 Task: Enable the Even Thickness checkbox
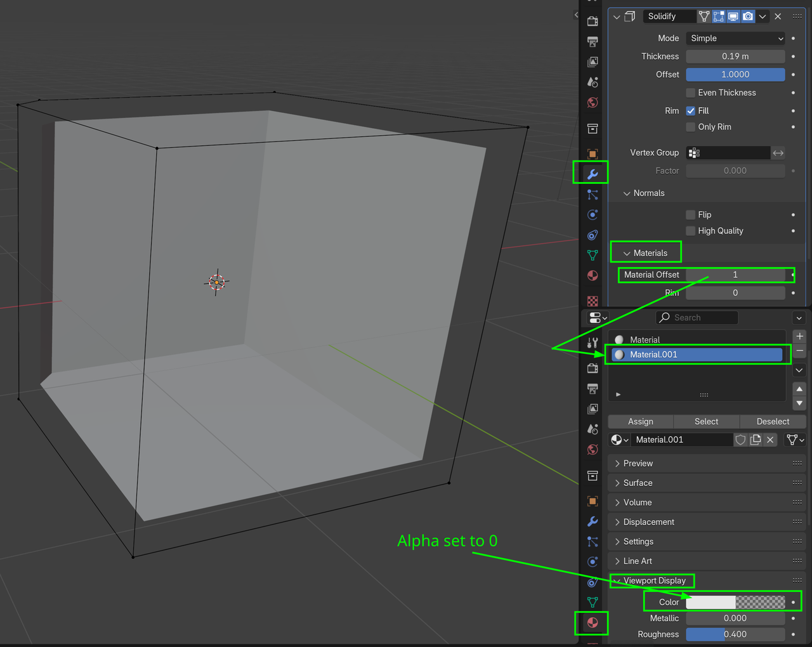pyautogui.click(x=691, y=93)
